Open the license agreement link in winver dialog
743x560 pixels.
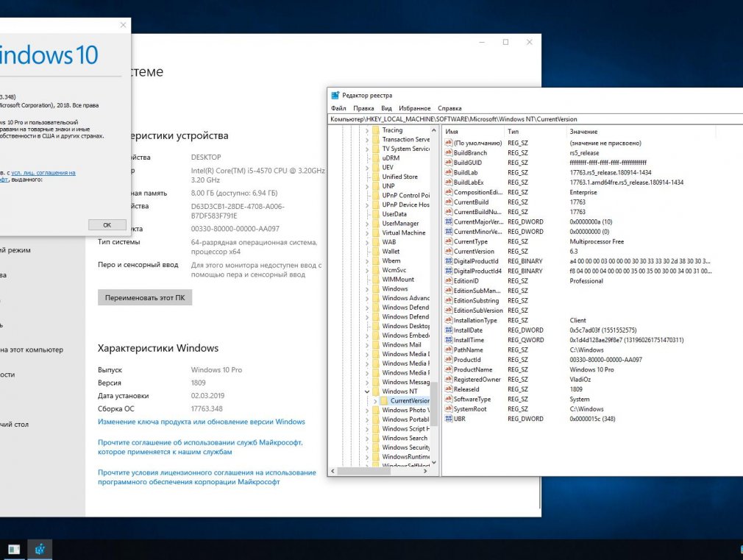tap(43, 173)
